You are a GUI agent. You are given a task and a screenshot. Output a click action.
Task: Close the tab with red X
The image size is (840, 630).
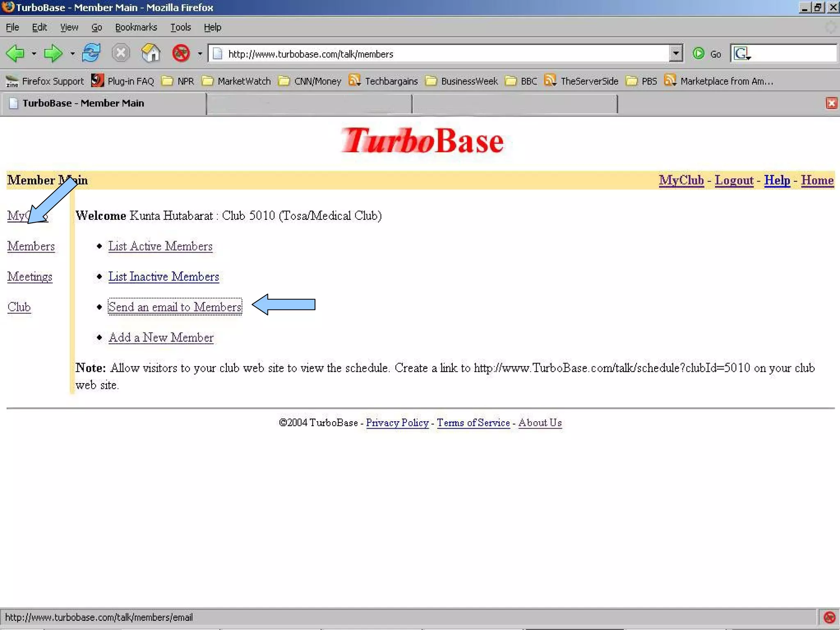831,103
